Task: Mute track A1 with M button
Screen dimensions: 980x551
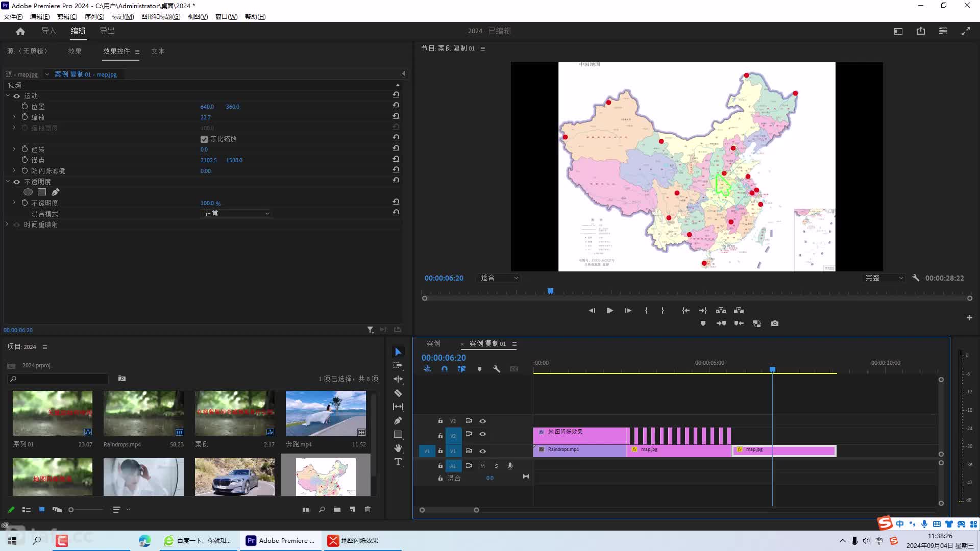Action: click(482, 466)
